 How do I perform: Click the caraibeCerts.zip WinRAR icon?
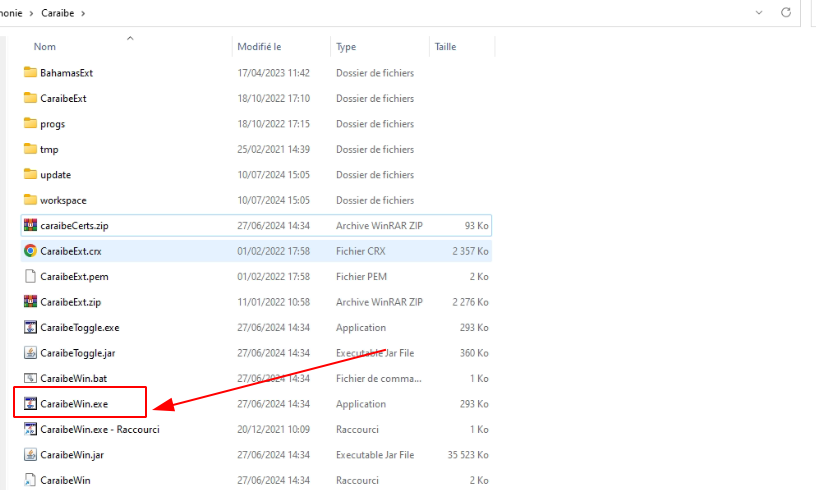click(x=30, y=225)
